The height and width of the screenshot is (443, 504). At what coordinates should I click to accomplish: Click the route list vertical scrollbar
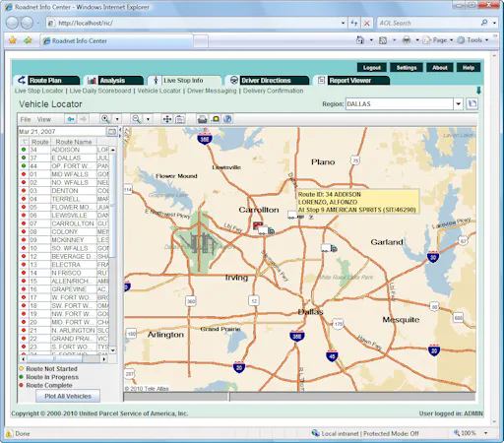tap(112, 250)
